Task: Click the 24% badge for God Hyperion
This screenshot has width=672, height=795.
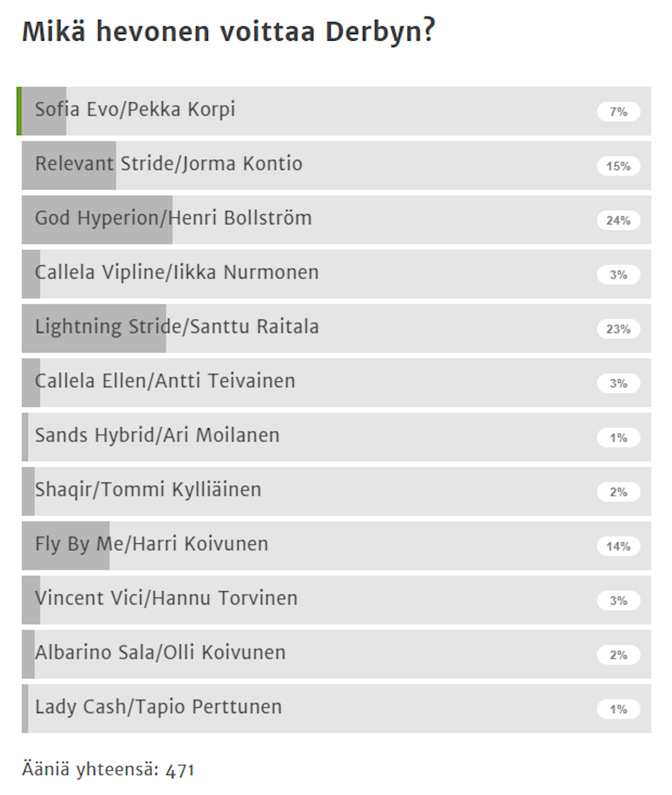Action: [x=618, y=221]
